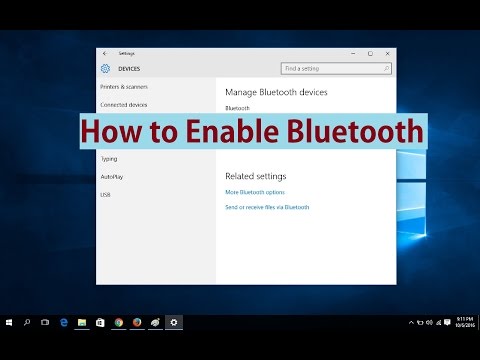Launch Microsoft Edge from the taskbar
This screenshot has height=360, width=480.
click(x=64, y=322)
